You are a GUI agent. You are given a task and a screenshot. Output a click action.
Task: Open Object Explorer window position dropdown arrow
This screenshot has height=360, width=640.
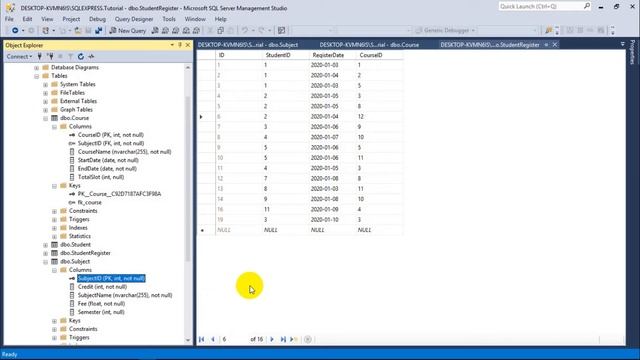point(172,45)
